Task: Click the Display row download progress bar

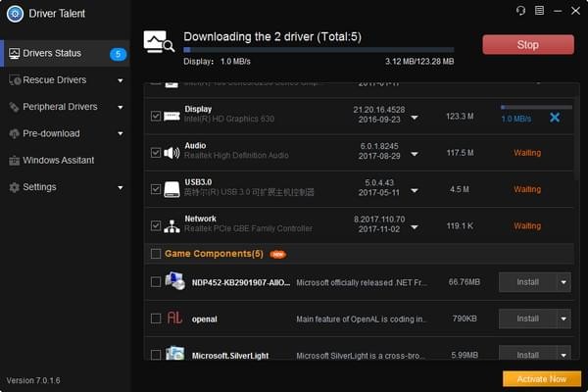Action: pyautogui.click(x=536, y=107)
